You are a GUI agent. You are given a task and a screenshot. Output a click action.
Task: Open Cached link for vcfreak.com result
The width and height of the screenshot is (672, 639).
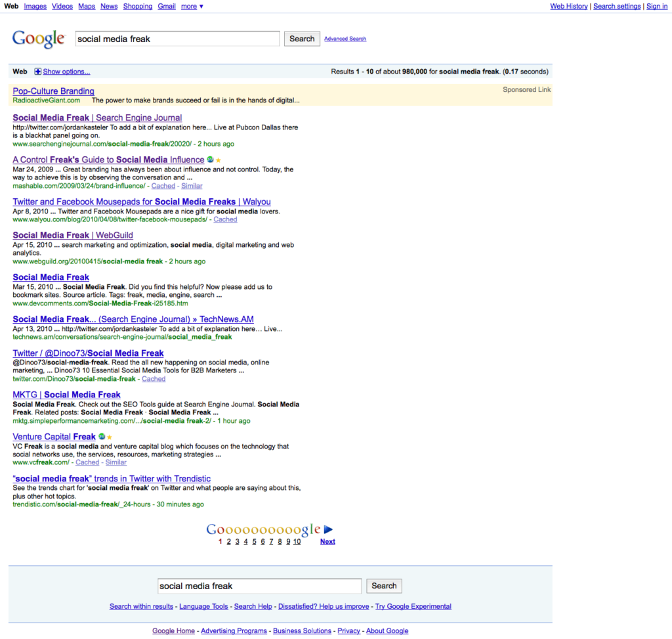tap(87, 463)
